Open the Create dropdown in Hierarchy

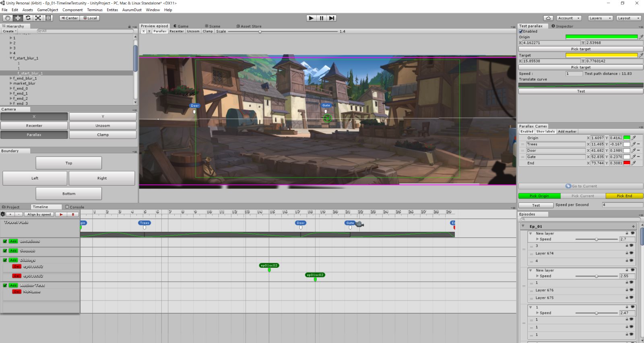pos(10,31)
